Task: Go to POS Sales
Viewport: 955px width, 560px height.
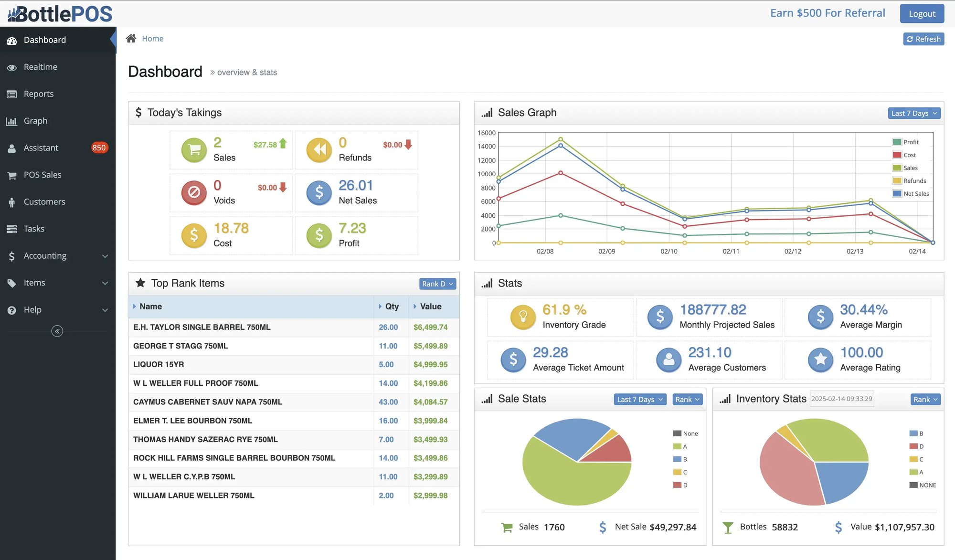Action: pyautogui.click(x=42, y=174)
